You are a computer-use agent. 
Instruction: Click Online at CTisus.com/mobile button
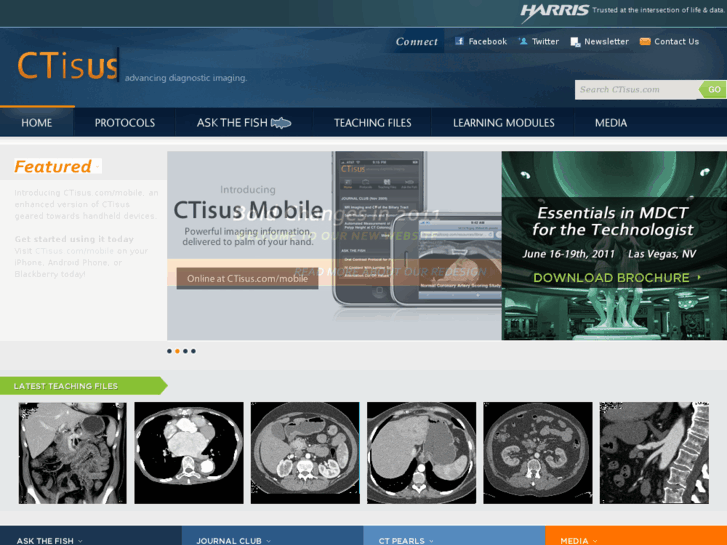[247, 278]
